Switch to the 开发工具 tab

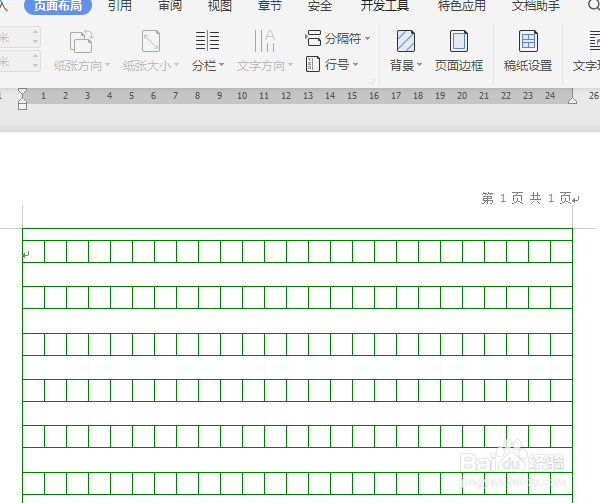385,6
